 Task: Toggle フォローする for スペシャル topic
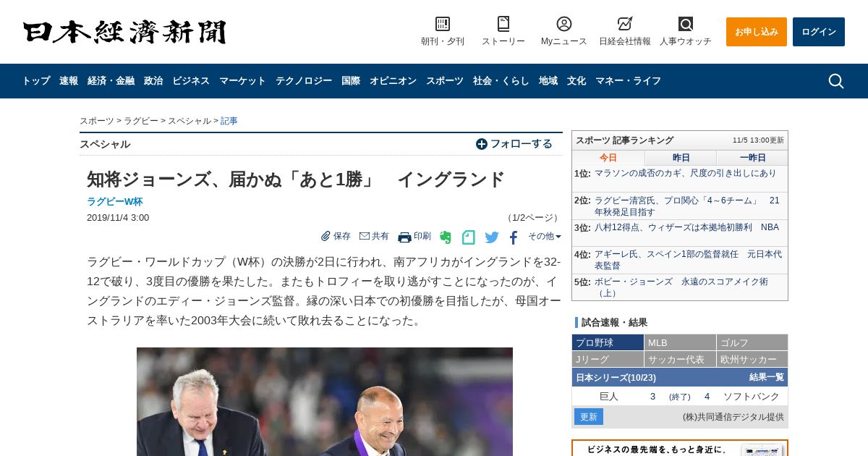514,144
